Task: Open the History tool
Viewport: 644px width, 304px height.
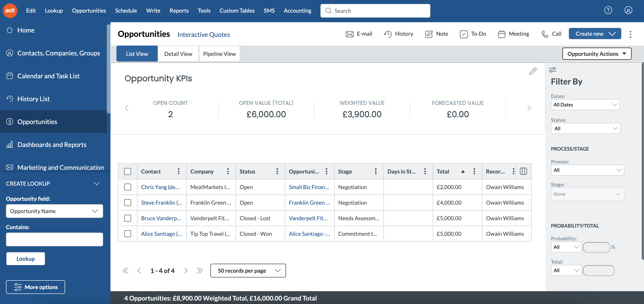Action: (x=399, y=34)
